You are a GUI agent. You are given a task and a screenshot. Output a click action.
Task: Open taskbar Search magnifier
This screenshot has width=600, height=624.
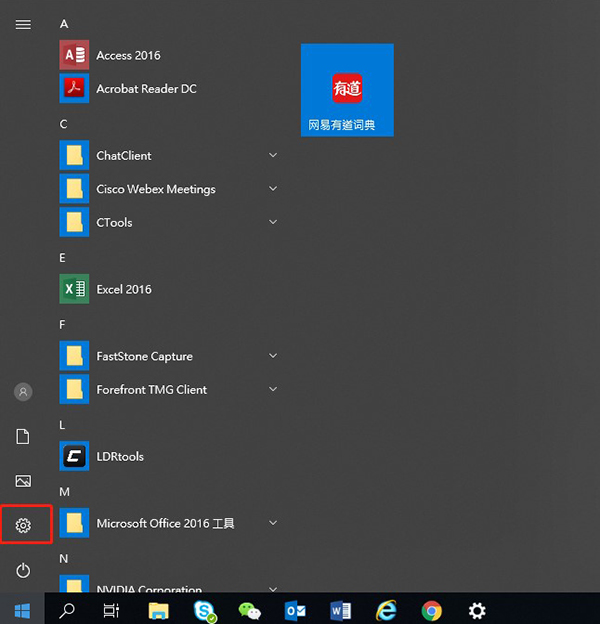[x=66, y=610]
